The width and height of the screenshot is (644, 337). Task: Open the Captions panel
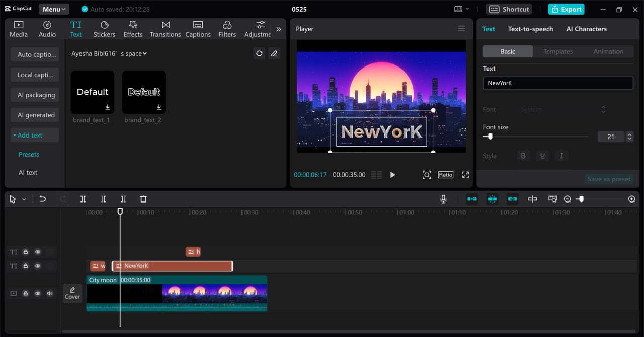[x=198, y=29]
